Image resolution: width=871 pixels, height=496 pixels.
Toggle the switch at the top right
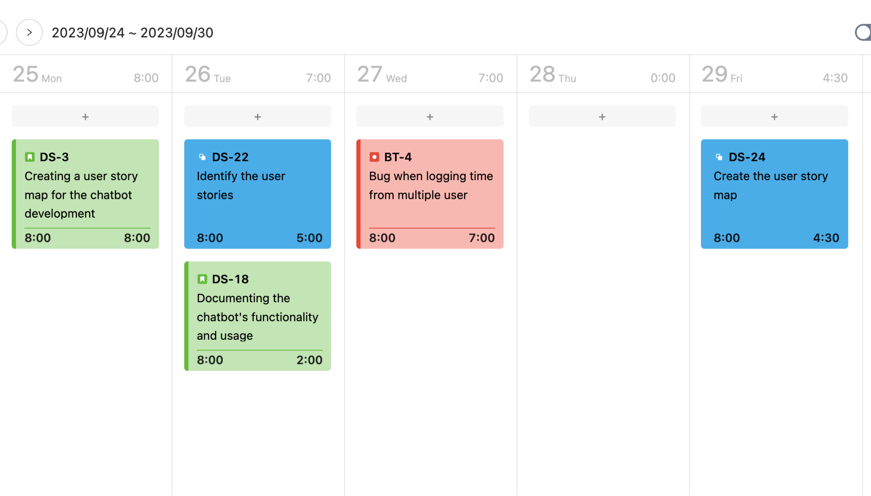click(x=863, y=33)
